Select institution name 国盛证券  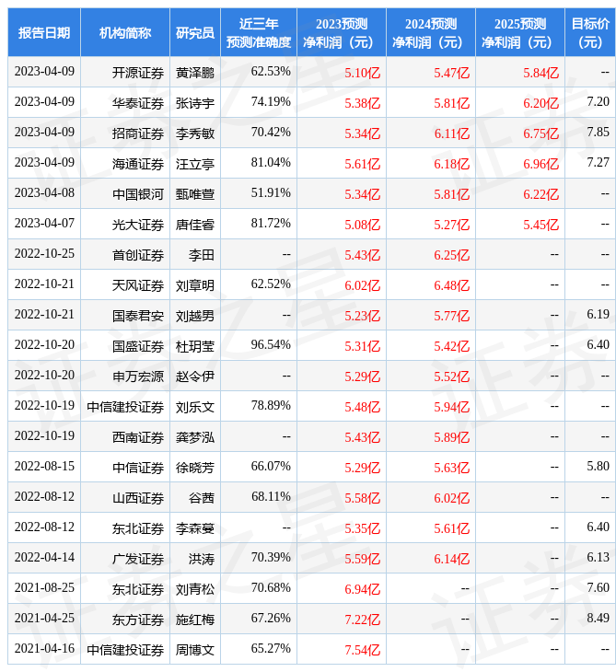tap(138, 346)
